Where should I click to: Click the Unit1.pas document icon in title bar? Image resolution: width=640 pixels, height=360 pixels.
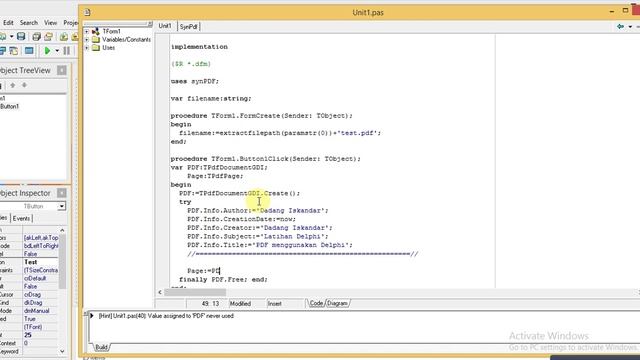87,12
